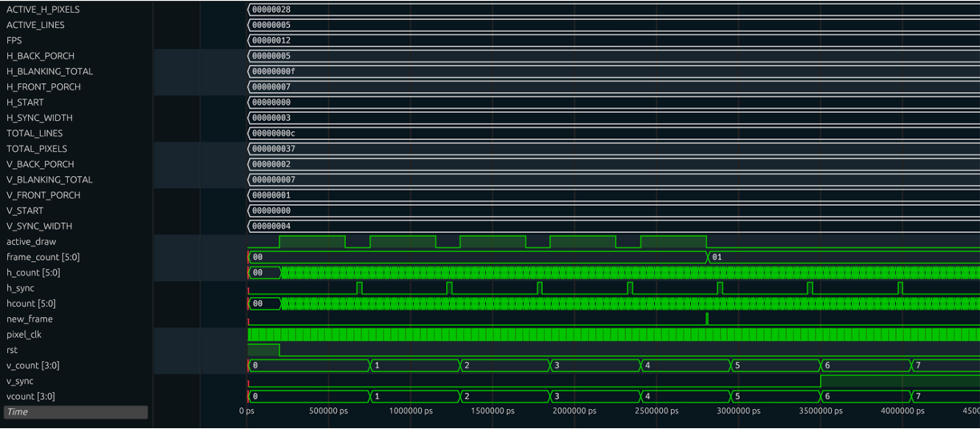Click the 3500000 ps timeline label

[x=820, y=411]
